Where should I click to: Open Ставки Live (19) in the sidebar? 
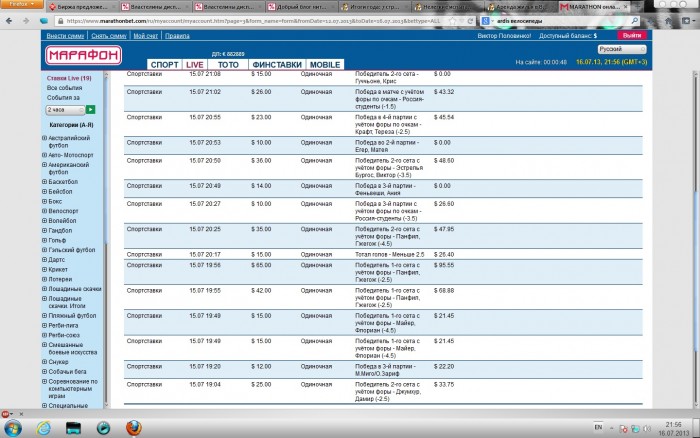[69, 78]
